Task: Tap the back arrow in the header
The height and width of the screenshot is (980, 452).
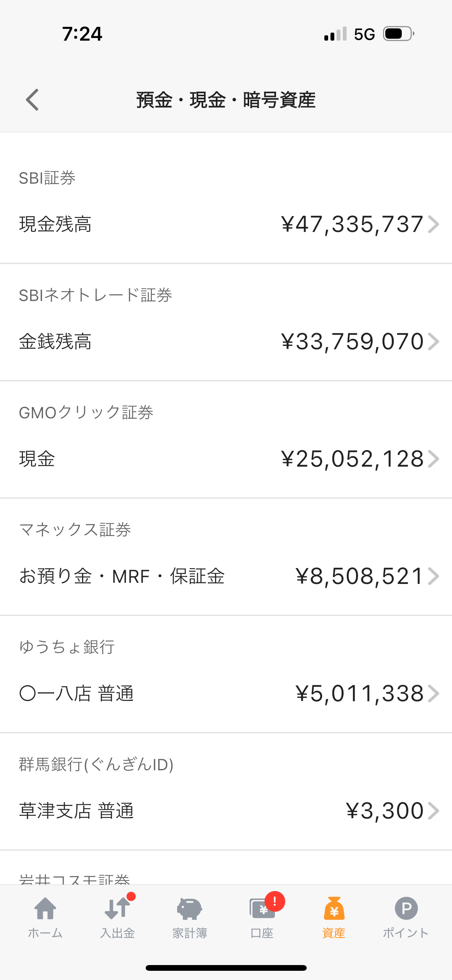Action: tap(32, 100)
